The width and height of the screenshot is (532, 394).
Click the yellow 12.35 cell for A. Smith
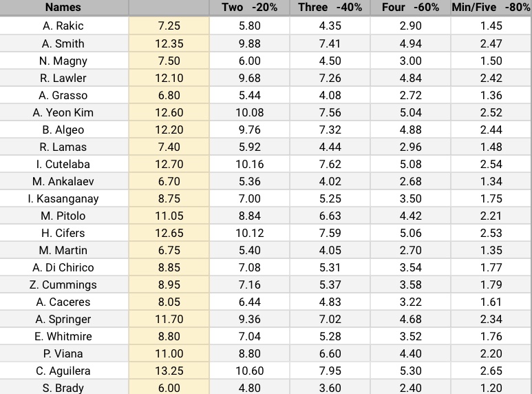click(169, 43)
